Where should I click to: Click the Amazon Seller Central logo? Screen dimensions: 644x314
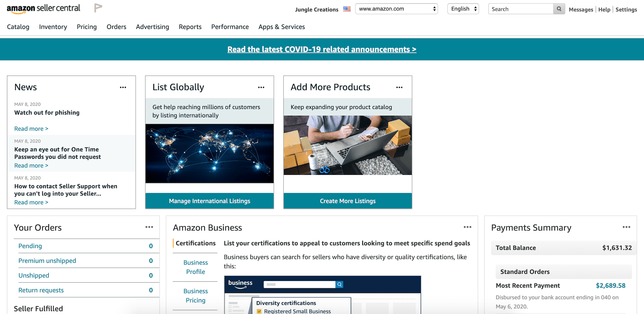pos(43,9)
